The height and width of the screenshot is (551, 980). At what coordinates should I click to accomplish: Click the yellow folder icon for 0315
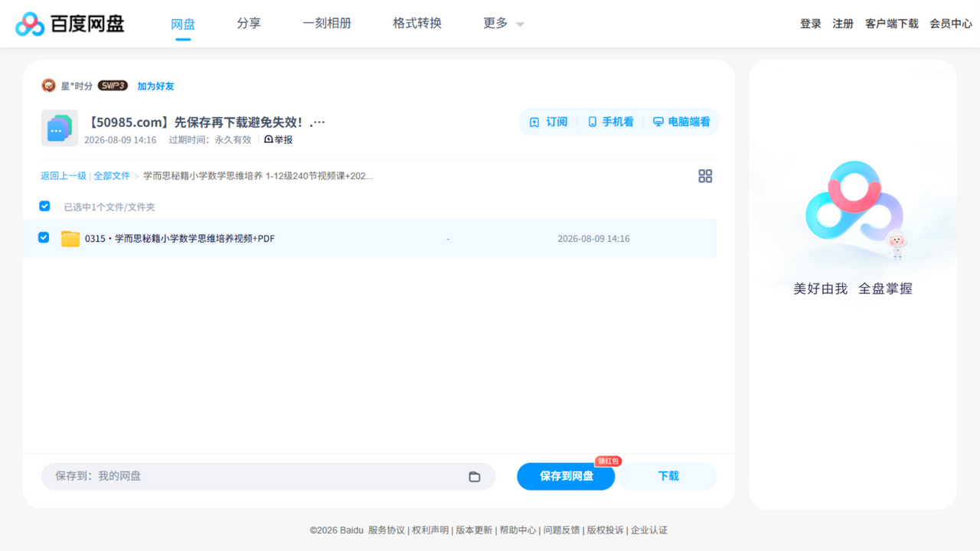coord(70,239)
